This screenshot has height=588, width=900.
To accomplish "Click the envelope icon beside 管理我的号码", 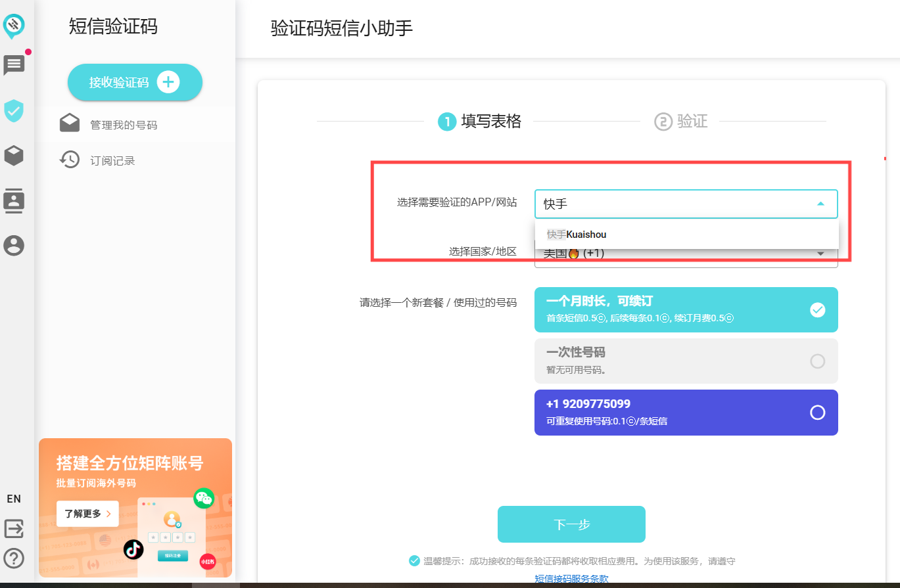I will (70, 124).
